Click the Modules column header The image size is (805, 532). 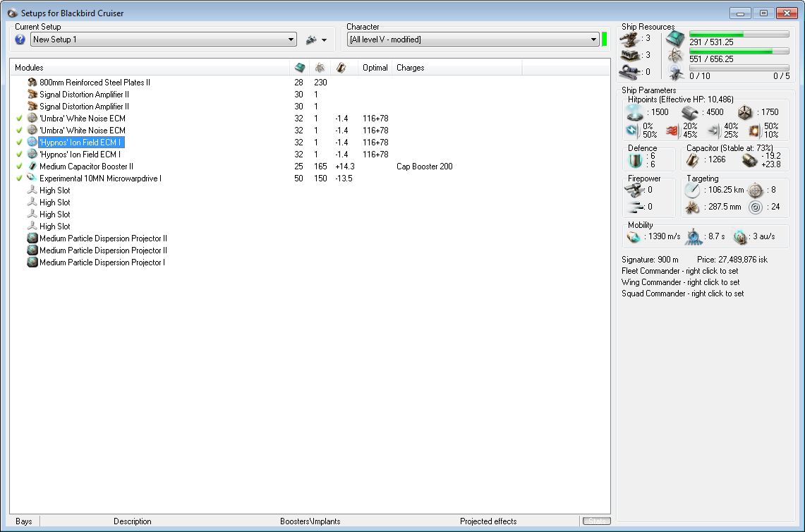[x=29, y=68]
